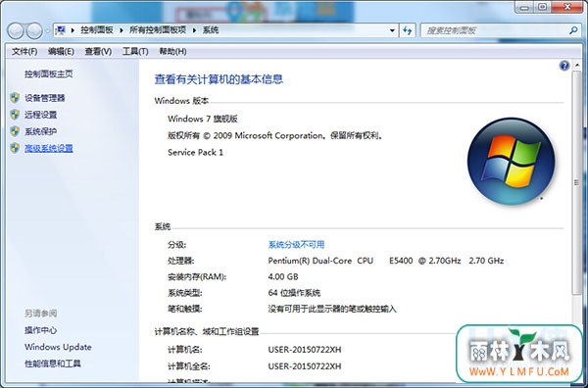Click the 没有可用于此显示器的笔或触控输入 value
588x388 pixels.
(332, 309)
